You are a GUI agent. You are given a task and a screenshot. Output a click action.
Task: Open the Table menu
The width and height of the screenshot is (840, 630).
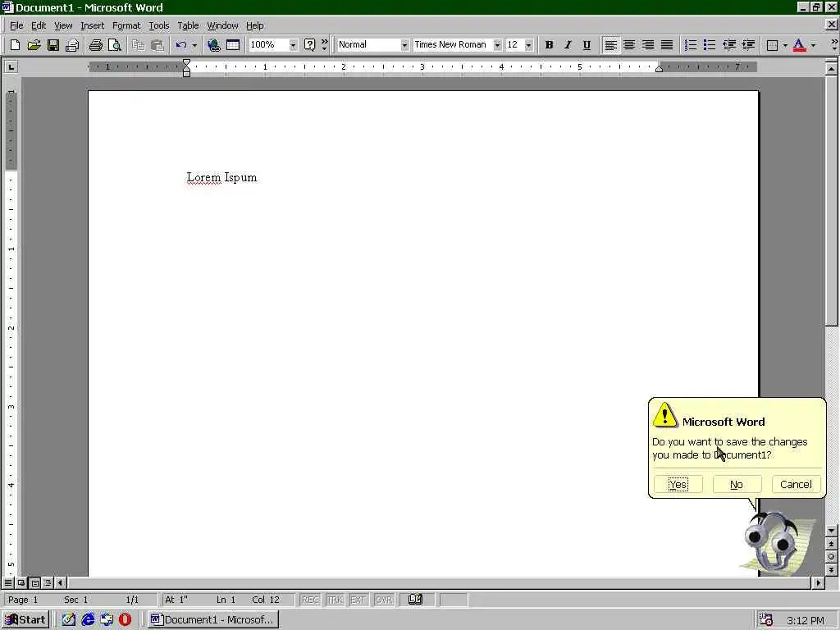pos(188,25)
